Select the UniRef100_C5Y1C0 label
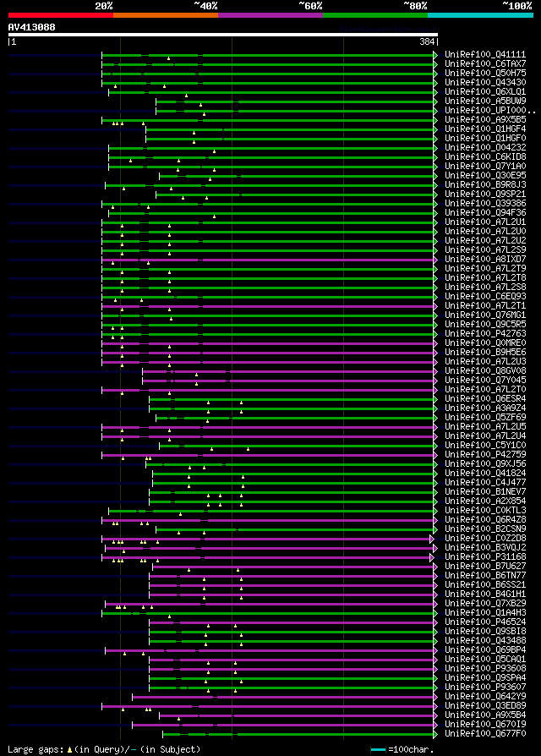 click(x=485, y=446)
